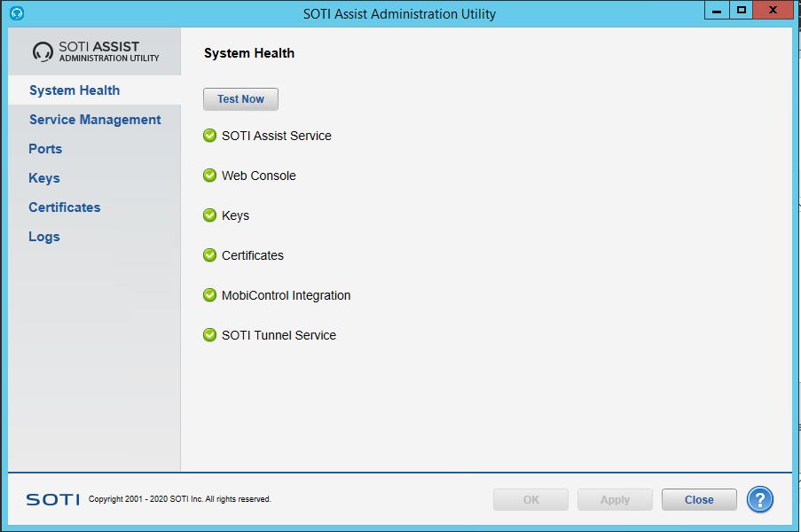The width and height of the screenshot is (801, 532).
Task: Click the Web Console status check icon
Action: (x=209, y=176)
